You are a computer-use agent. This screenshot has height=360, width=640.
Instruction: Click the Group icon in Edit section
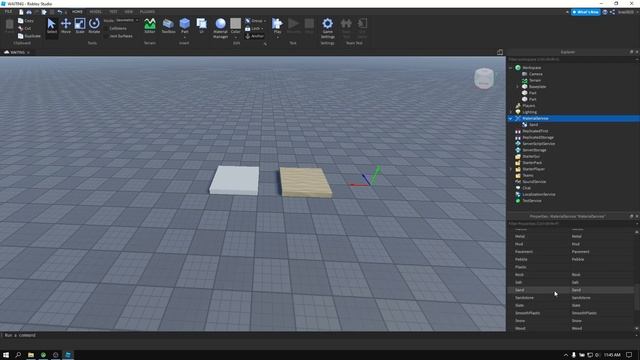[x=248, y=20]
